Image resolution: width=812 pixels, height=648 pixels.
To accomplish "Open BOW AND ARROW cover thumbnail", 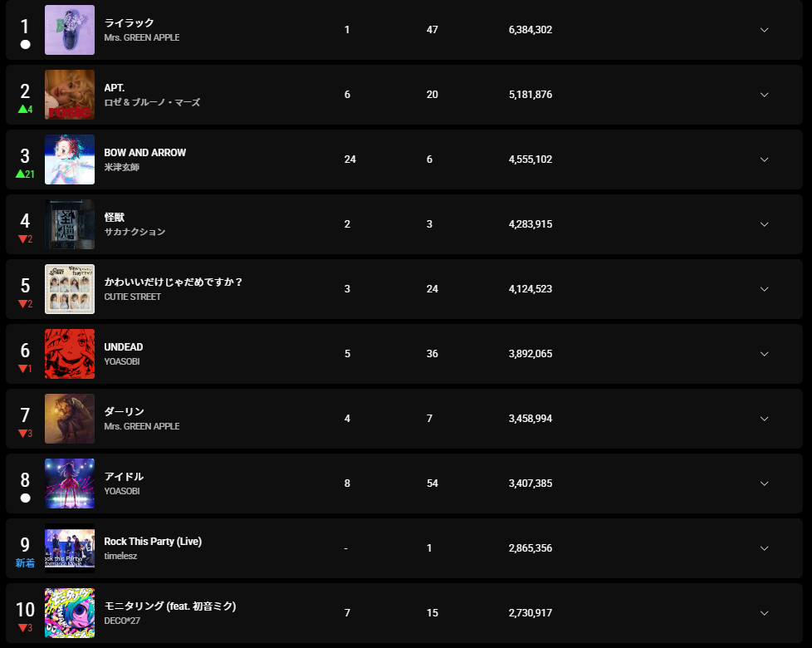I will [x=70, y=160].
